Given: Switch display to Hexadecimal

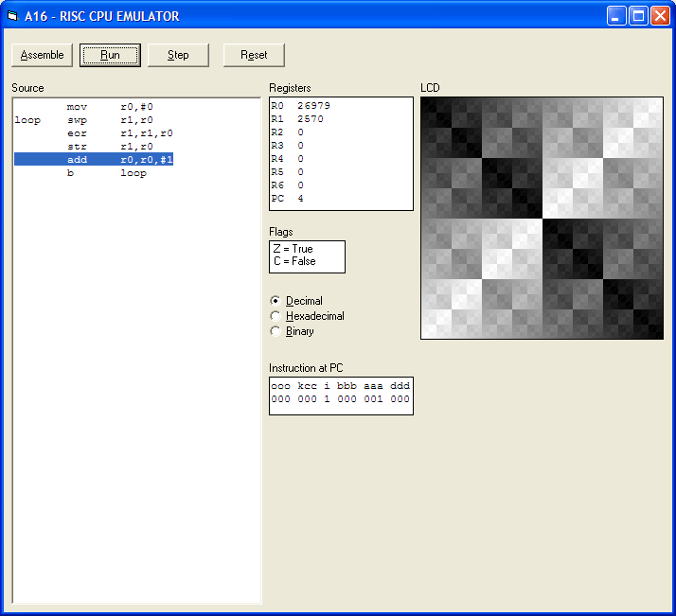Looking at the screenshot, I should click(x=276, y=316).
